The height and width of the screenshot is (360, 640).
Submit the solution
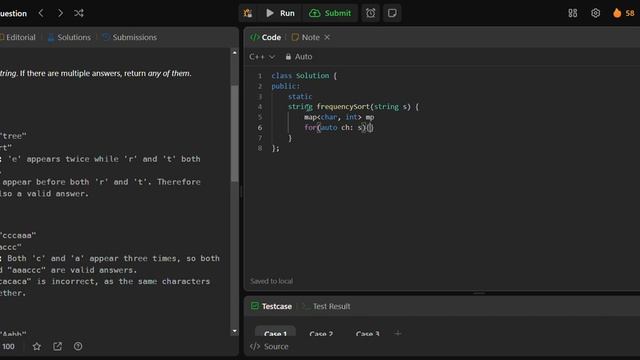point(330,13)
